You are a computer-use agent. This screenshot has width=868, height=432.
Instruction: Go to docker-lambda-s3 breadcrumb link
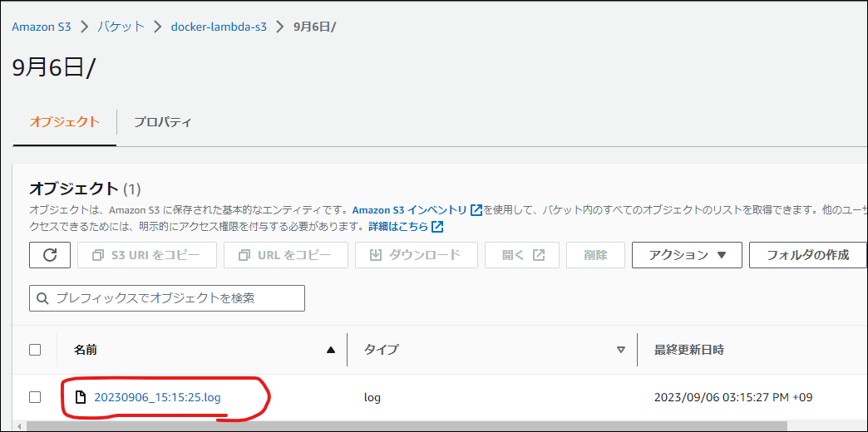pos(219,27)
